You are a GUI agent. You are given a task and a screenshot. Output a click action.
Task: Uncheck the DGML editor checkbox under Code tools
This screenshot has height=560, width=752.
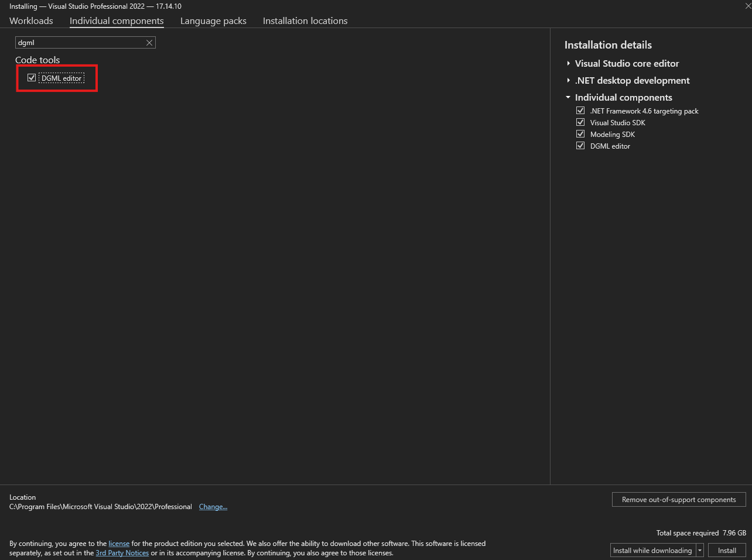click(x=32, y=78)
